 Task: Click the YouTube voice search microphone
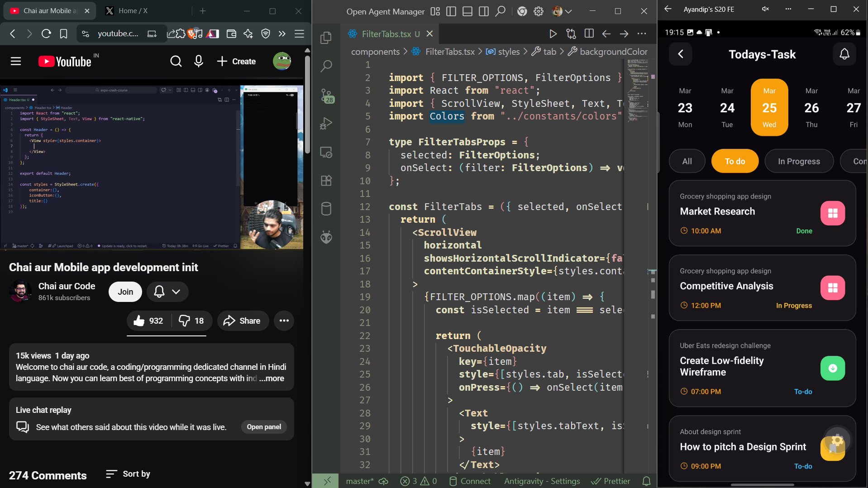198,61
